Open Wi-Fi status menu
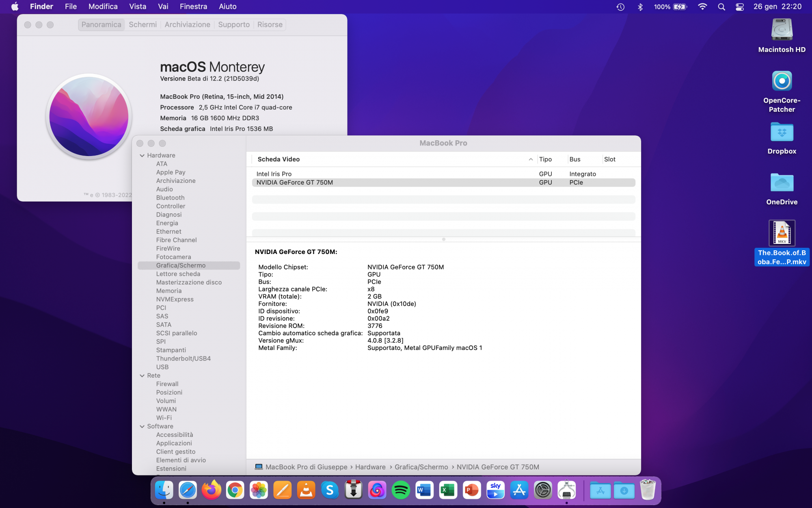The width and height of the screenshot is (812, 508). (x=702, y=7)
